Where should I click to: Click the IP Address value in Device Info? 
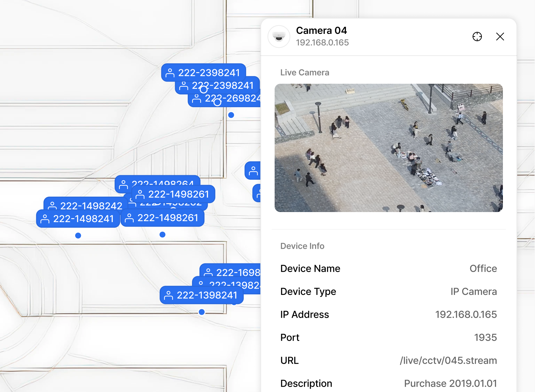tap(466, 314)
